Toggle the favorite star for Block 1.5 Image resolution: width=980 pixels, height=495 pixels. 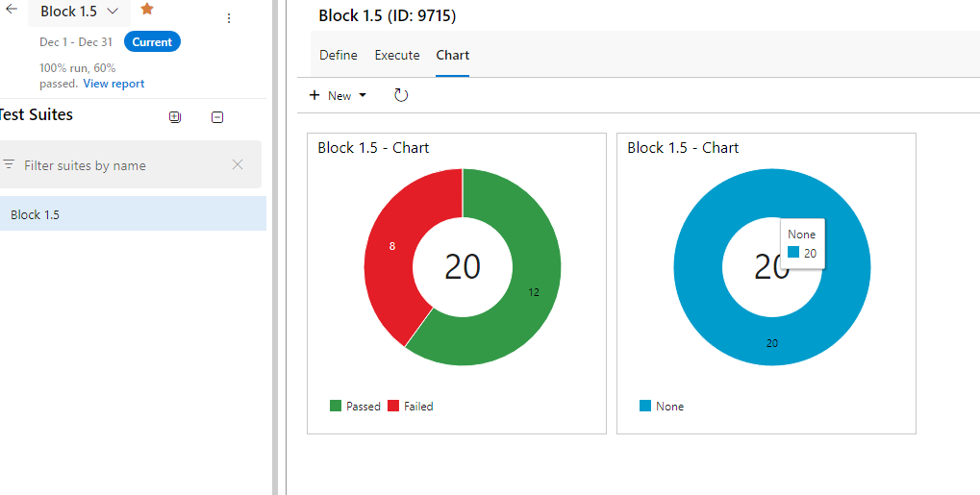pyautogui.click(x=147, y=9)
